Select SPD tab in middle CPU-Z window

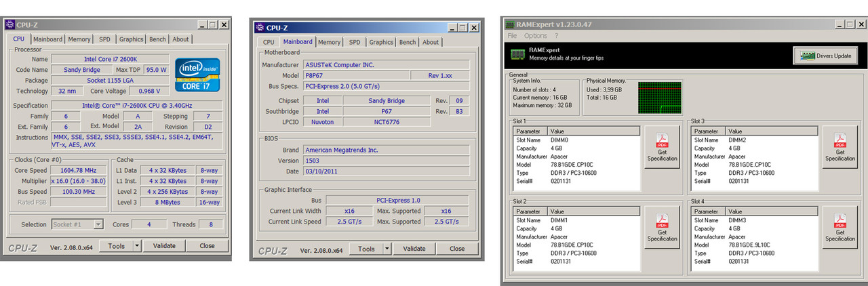click(355, 42)
